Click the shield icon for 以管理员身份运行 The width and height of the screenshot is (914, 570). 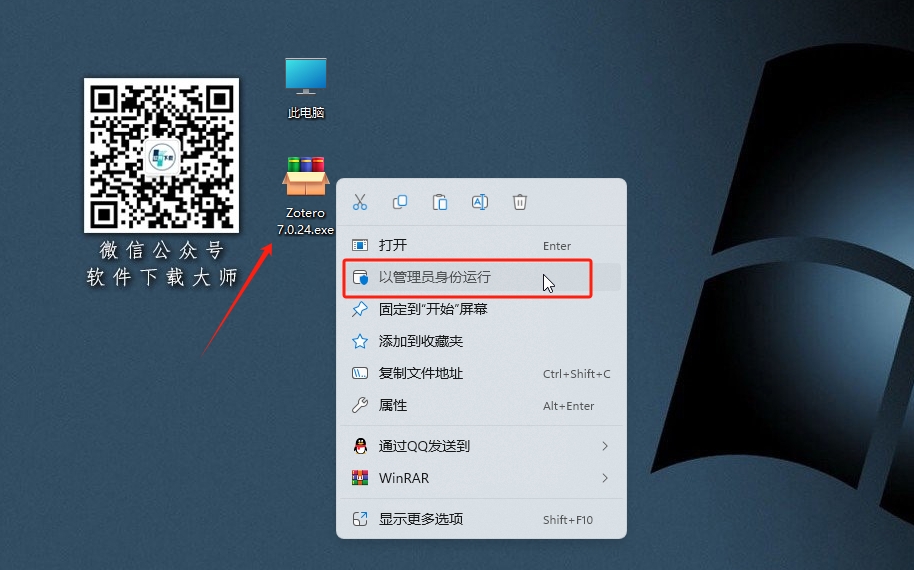pyautogui.click(x=360, y=277)
